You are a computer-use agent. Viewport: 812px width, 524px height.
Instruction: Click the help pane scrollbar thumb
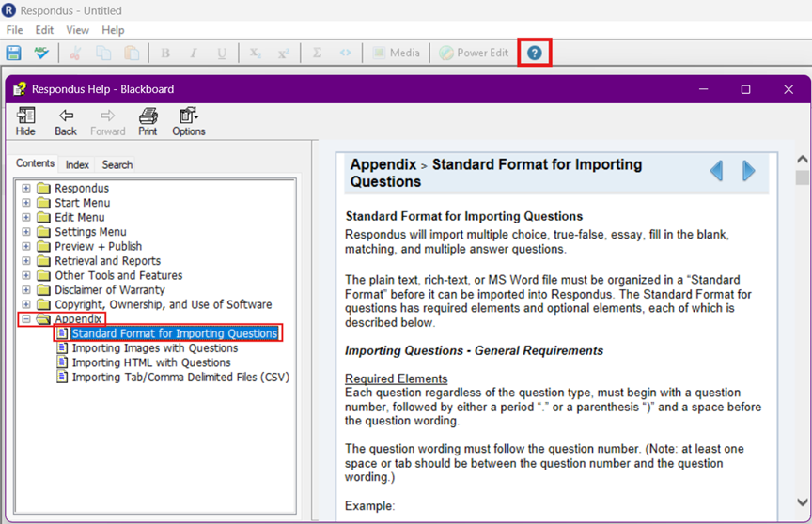[x=803, y=177]
